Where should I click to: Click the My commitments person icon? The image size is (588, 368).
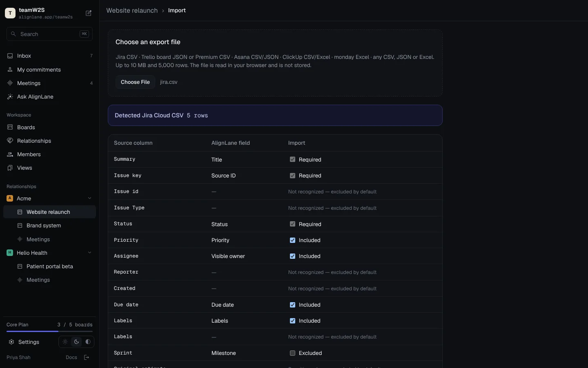click(10, 70)
